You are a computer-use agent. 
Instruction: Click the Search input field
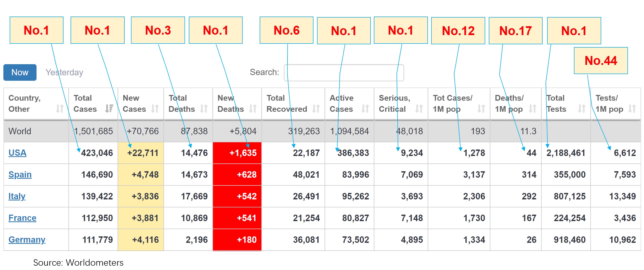[344, 73]
